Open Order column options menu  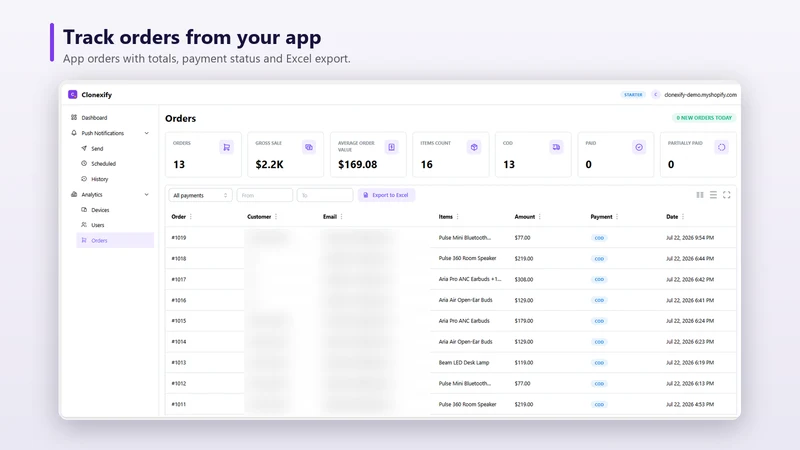tap(191, 217)
